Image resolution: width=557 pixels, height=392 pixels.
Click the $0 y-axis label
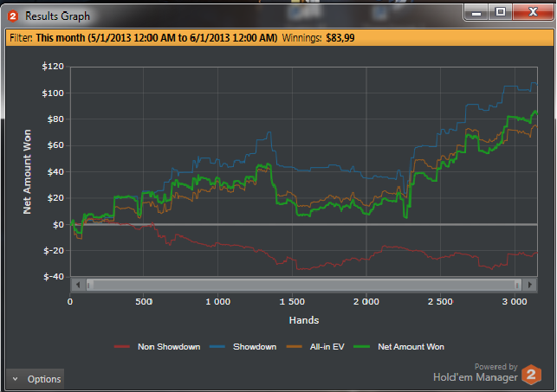tap(58, 225)
